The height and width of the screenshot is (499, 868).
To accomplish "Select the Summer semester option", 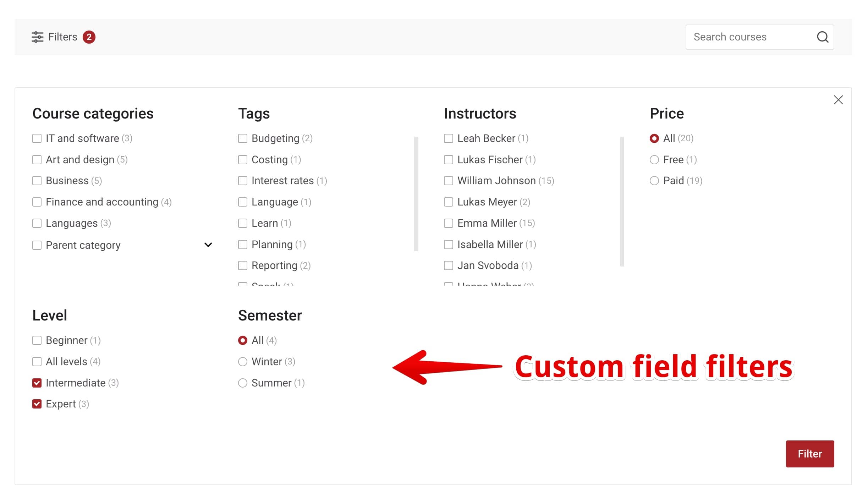I will tap(243, 383).
